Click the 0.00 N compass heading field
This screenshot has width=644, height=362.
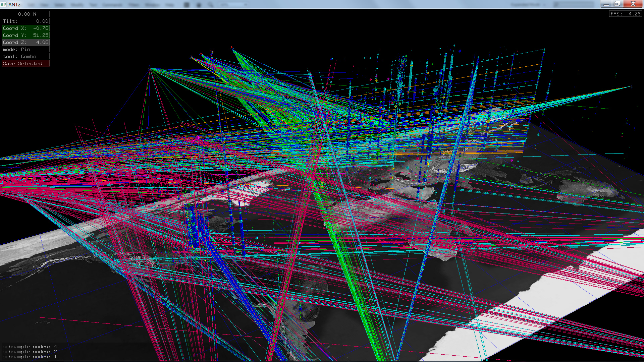click(x=26, y=14)
